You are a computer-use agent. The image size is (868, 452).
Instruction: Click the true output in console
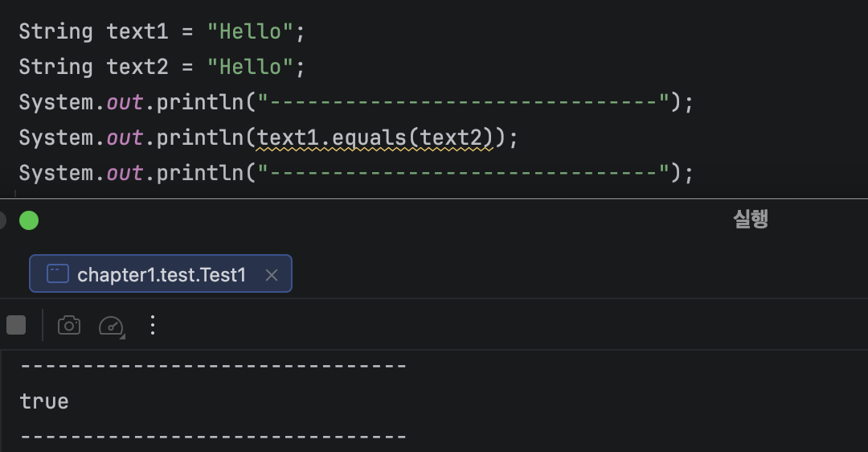[x=44, y=401]
